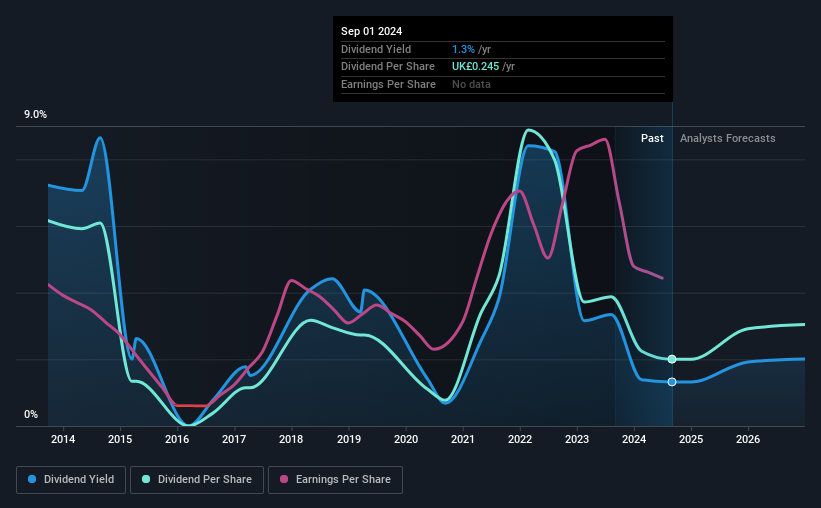Click the 'Past' label on chart
821x508 pixels.
[652, 138]
